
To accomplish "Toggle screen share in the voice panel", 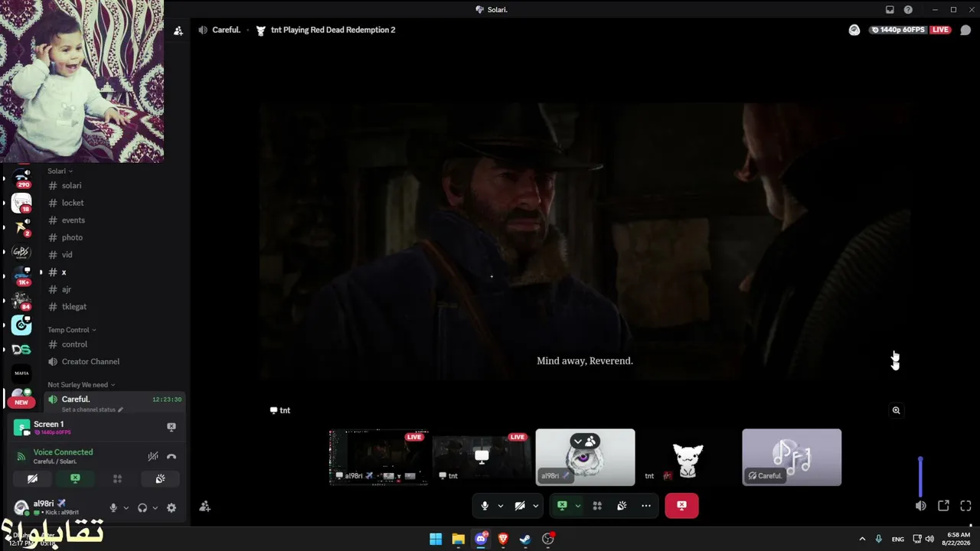I will [x=75, y=479].
